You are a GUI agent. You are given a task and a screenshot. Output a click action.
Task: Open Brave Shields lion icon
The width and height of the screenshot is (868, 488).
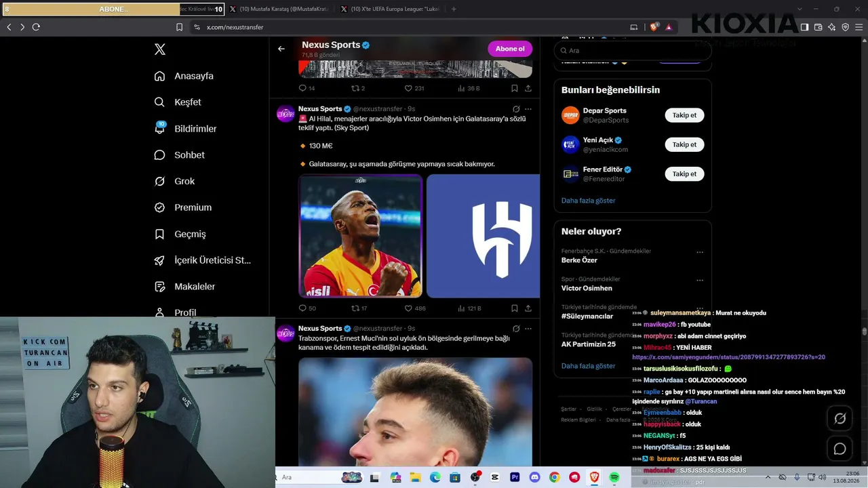pyautogui.click(x=654, y=27)
